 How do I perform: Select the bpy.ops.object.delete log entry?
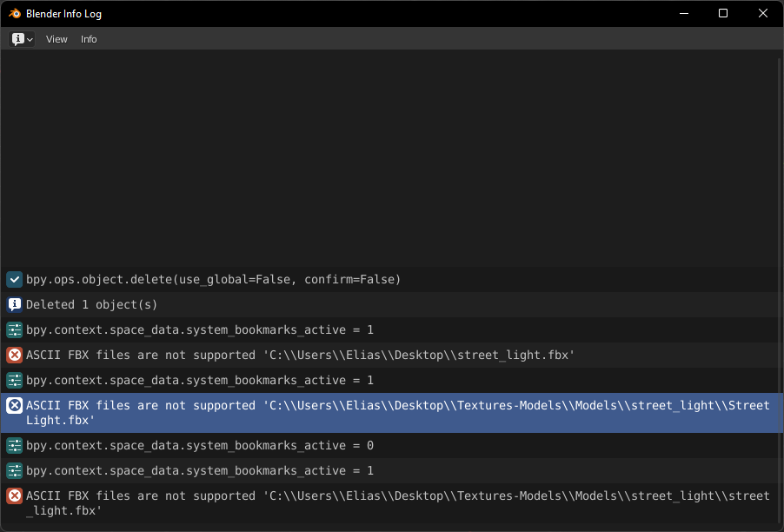[389, 280]
